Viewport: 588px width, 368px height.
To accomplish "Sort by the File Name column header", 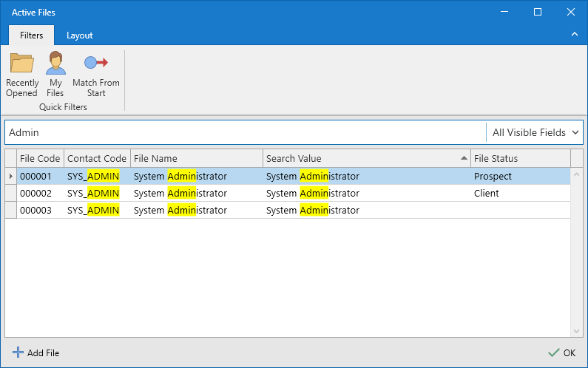I will coord(197,159).
